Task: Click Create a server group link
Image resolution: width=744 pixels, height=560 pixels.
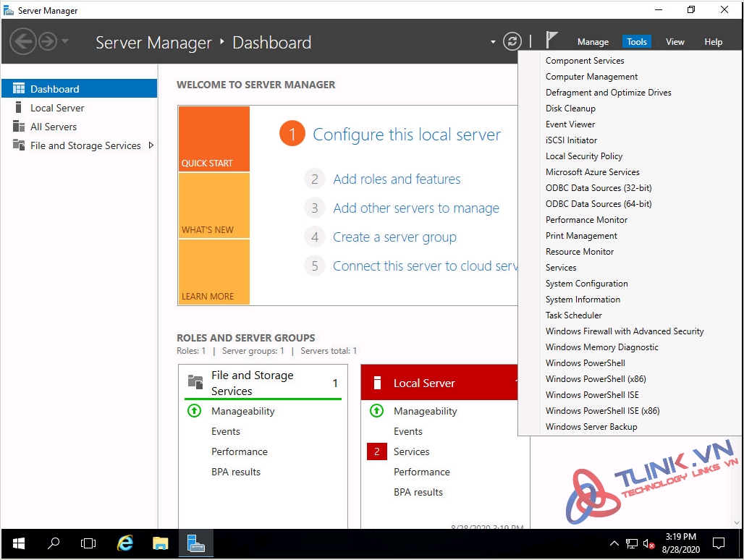Action: pyautogui.click(x=394, y=237)
